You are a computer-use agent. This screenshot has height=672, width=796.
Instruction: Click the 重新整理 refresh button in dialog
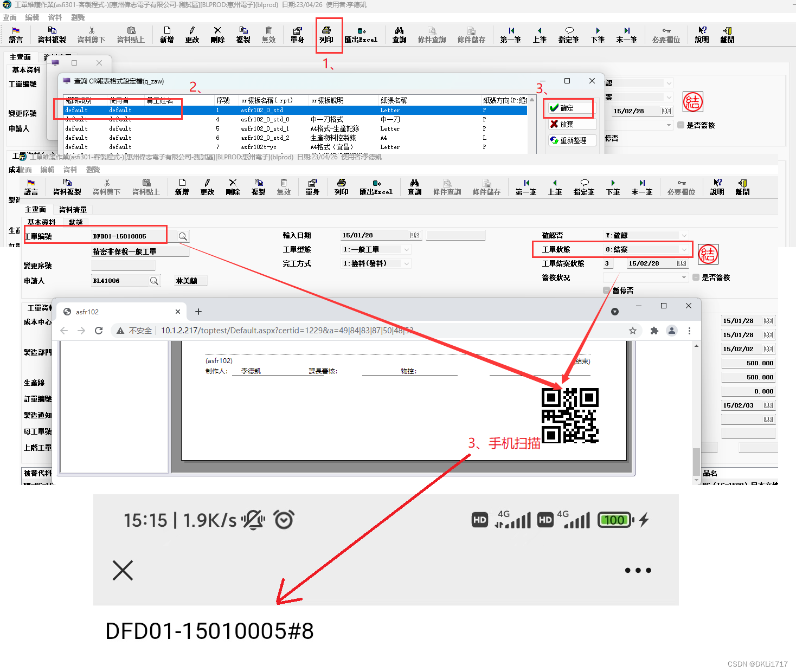[571, 140]
